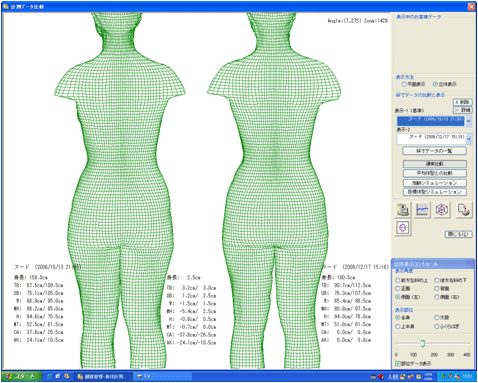Select the 上半身 upper body radio button
This screenshot has height=383, width=478.
(398, 327)
